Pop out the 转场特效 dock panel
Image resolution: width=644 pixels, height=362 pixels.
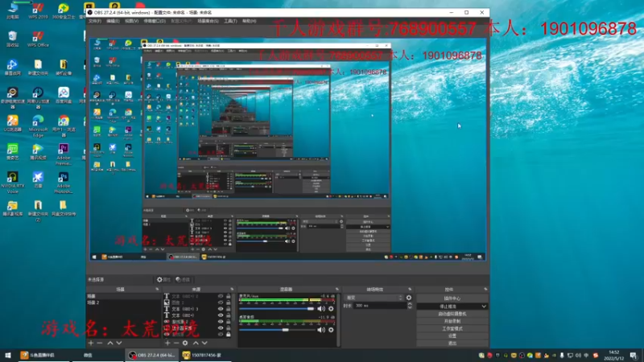point(410,290)
